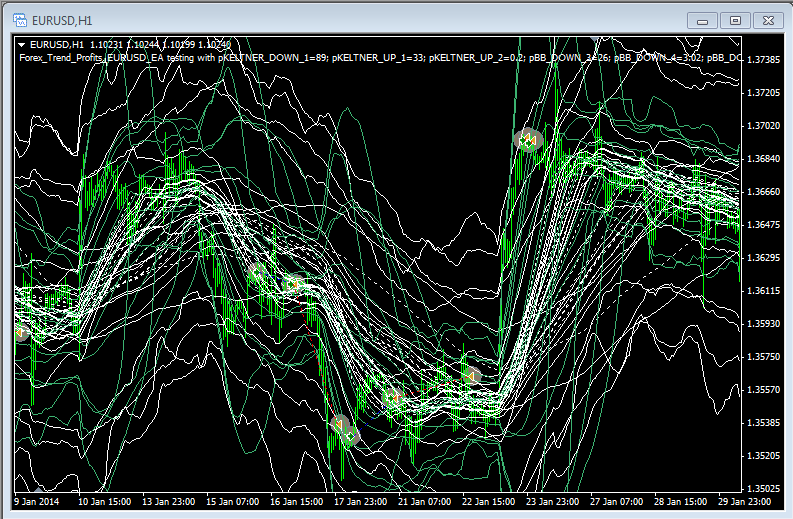Screen dimensions: 793x519
Task: Click the 28 Jan 15:00 time label
Action: click(x=680, y=502)
